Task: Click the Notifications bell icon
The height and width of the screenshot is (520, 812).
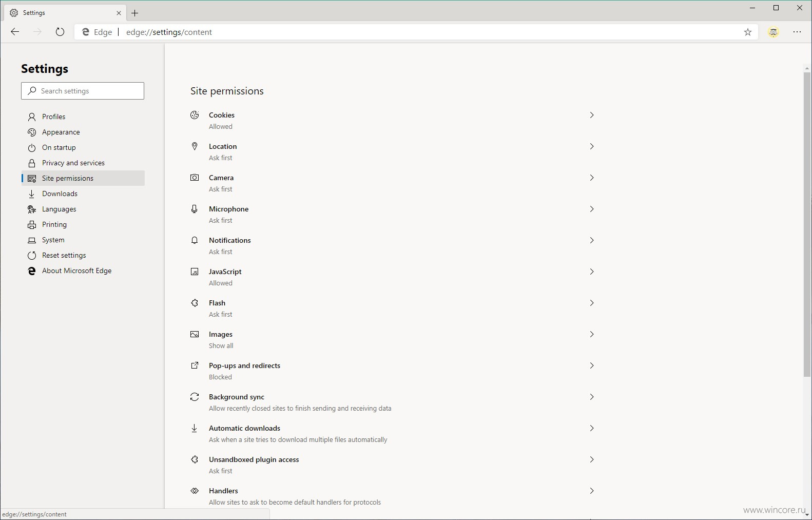Action: tap(195, 240)
